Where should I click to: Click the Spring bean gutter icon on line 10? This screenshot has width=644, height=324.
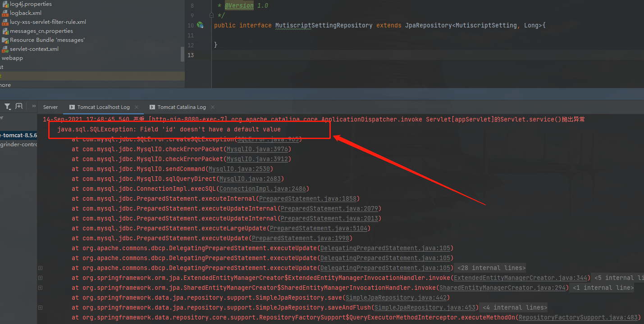click(x=201, y=25)
